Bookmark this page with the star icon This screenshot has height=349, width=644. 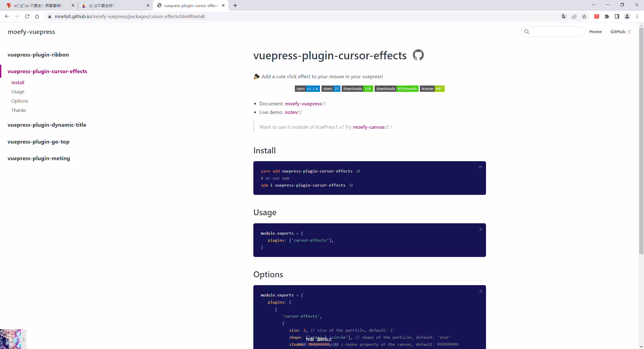click(584, 17)
